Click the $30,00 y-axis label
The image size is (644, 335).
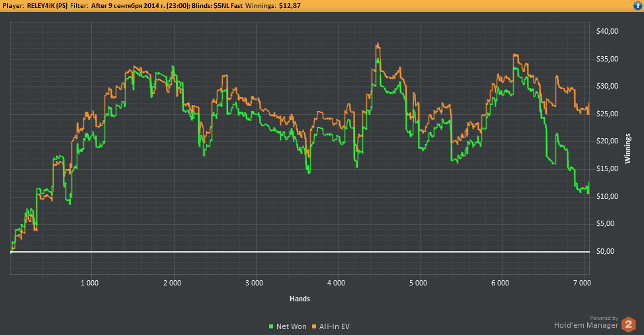(x=607, y=86)
